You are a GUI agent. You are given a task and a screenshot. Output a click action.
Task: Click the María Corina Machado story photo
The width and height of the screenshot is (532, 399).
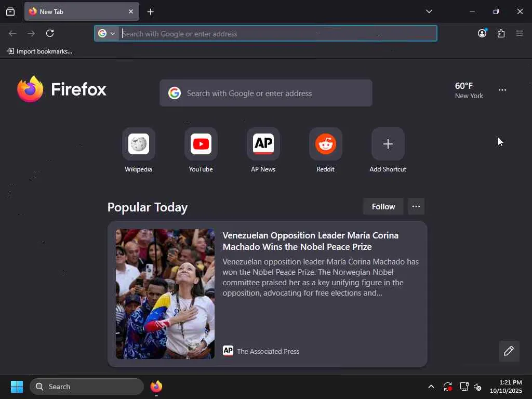[165, 294]
